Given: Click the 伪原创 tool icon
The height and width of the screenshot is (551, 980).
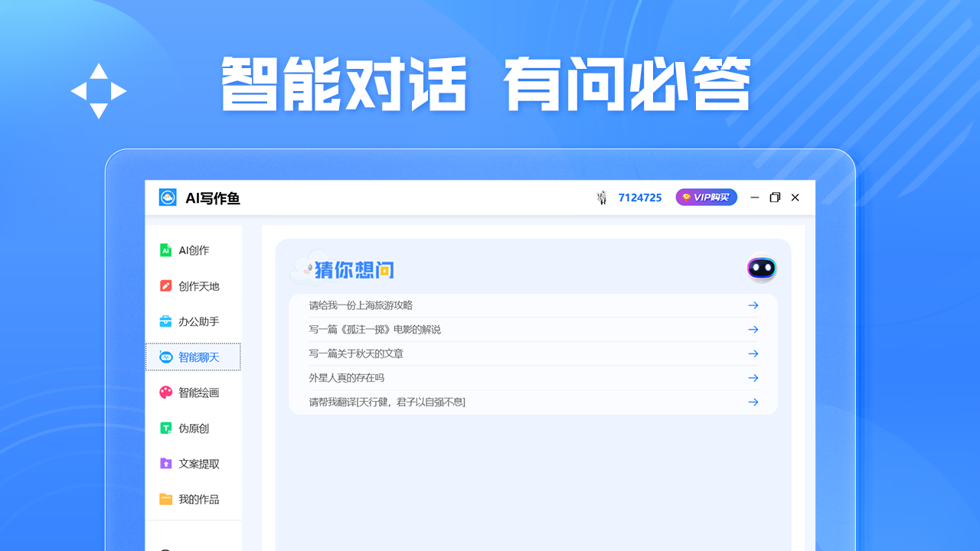Looking at the screenshot, I should [x=166, y=428].
